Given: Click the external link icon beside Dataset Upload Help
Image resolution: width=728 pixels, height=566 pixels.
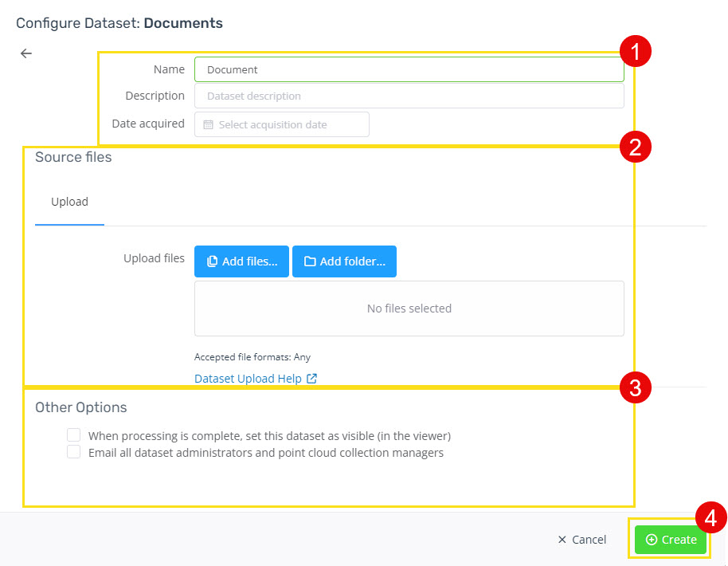Looking at the screenshot, I should [x=311, y=379].
